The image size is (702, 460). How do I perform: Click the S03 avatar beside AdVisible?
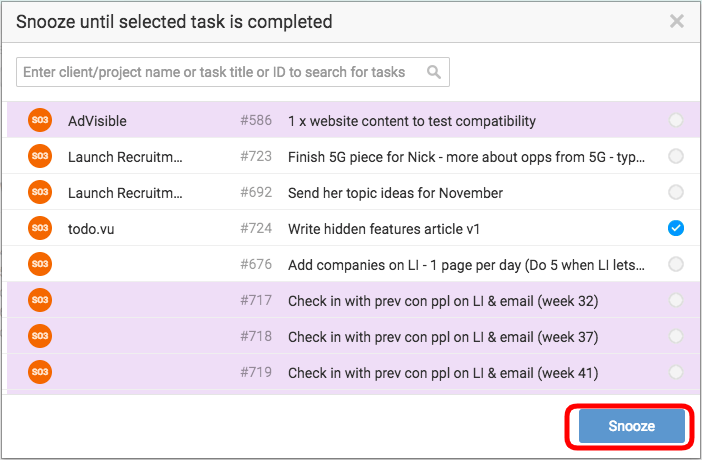pos(40,121)
